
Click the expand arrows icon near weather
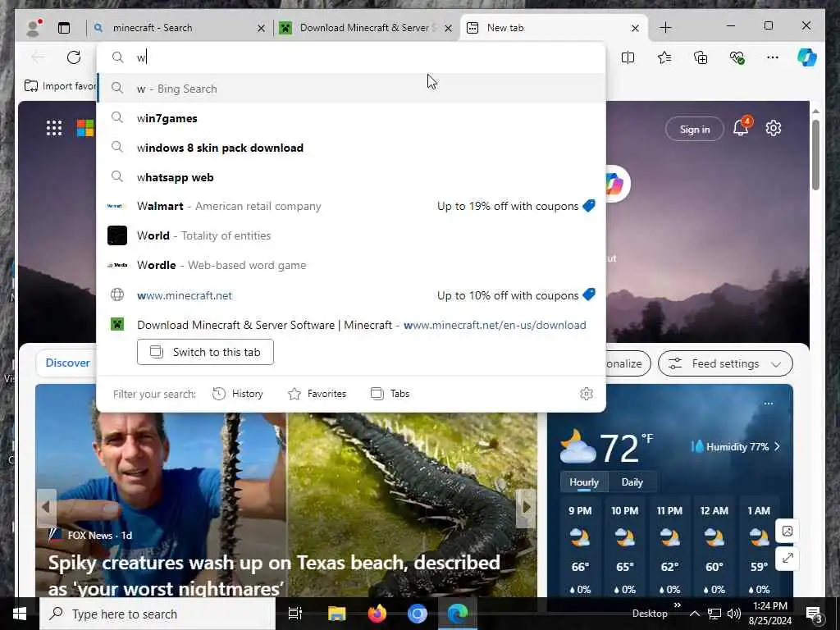click(787, 558)
